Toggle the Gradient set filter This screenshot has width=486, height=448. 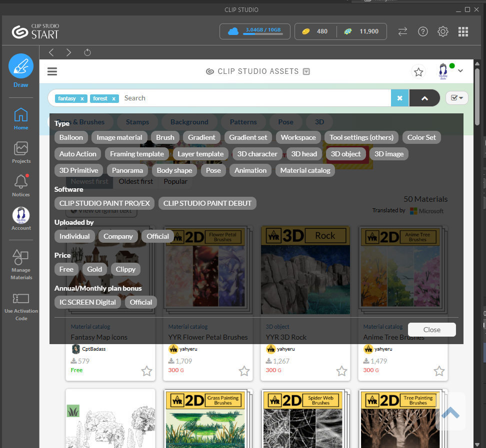tap(248, 137)
